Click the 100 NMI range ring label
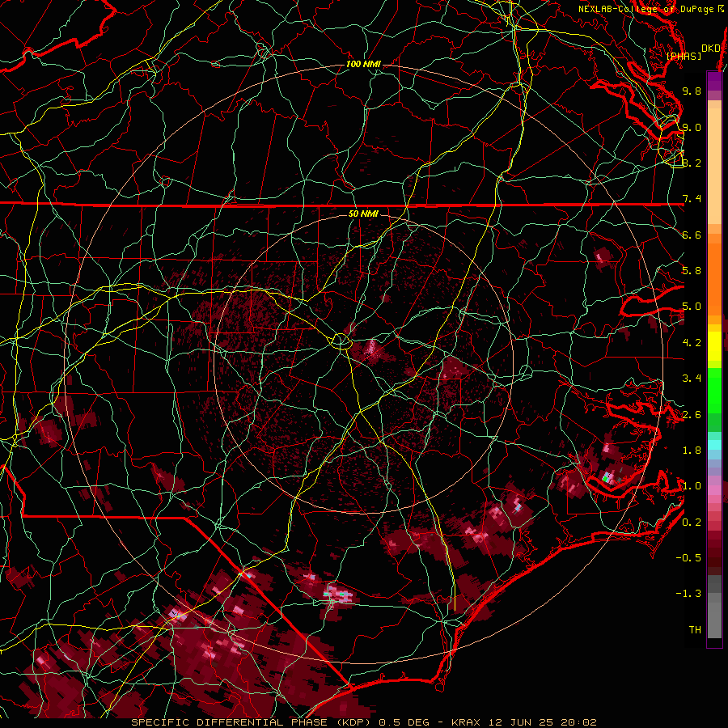Image resolution: width=728 pixels, height=728 pixels. (x=362, y=64)
